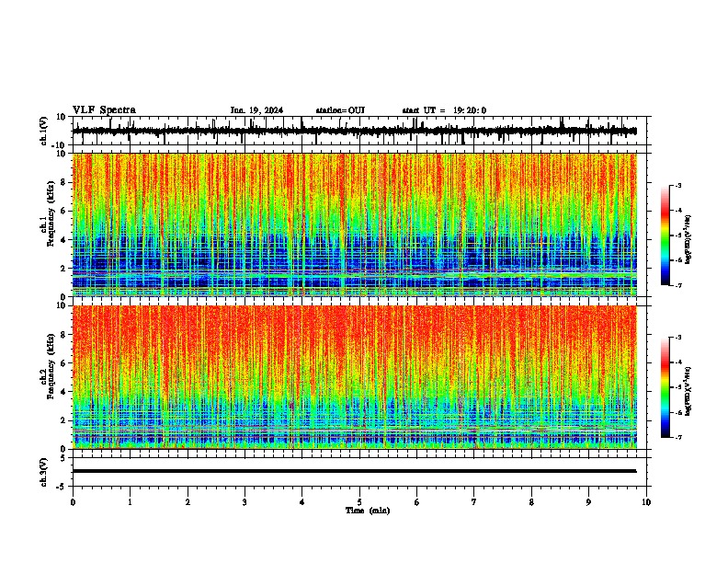The height and width of the screenshot is (563, 728).
Task: Click inside the ch.1 spectrogram panel
Action: pyautogui.click(x=355, y=224)
